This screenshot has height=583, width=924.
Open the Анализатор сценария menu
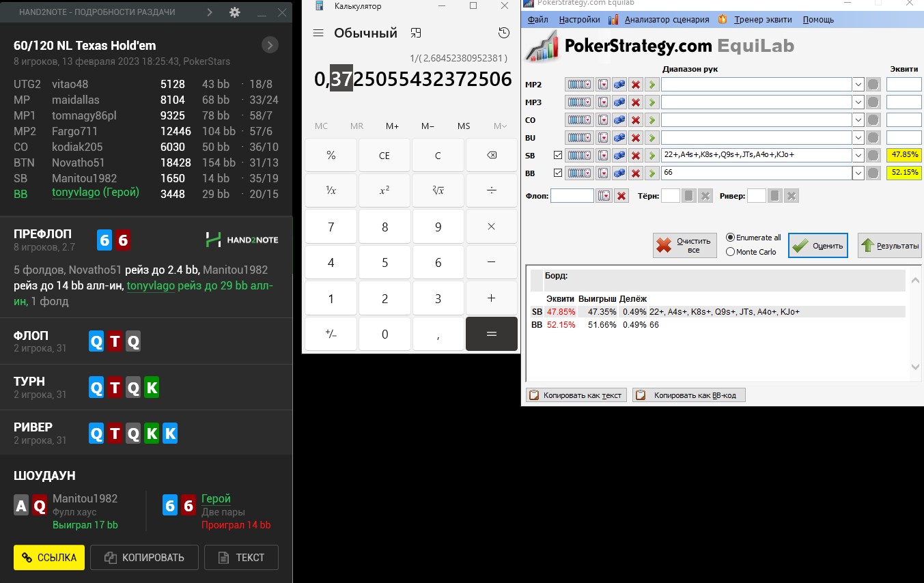click(667, 20)
